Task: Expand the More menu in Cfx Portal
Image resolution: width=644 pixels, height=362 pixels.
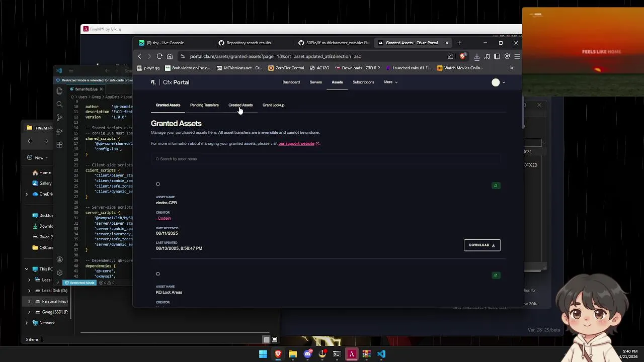Action: coord(391,82)
